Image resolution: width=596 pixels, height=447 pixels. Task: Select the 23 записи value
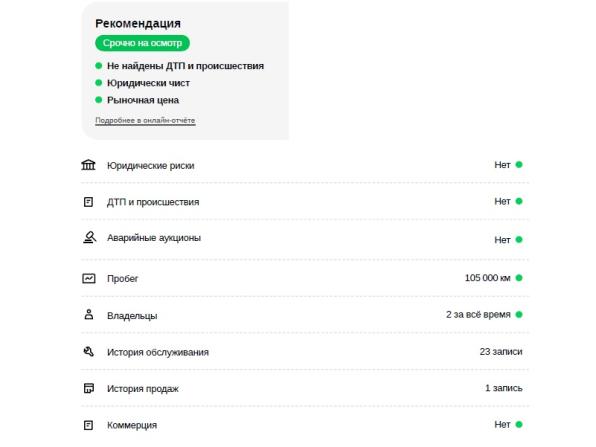click(x=501, y=352)
